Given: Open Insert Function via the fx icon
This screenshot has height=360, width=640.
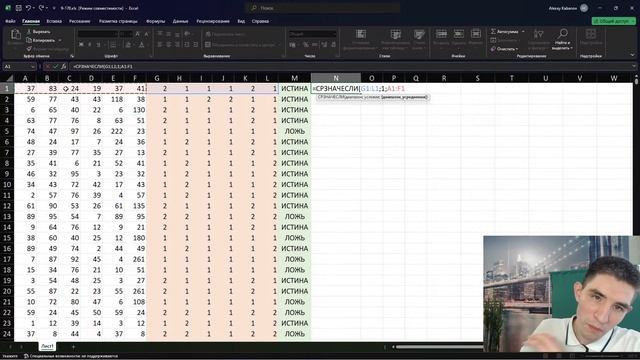Looking at the screenshot, I should pos(63,66).
